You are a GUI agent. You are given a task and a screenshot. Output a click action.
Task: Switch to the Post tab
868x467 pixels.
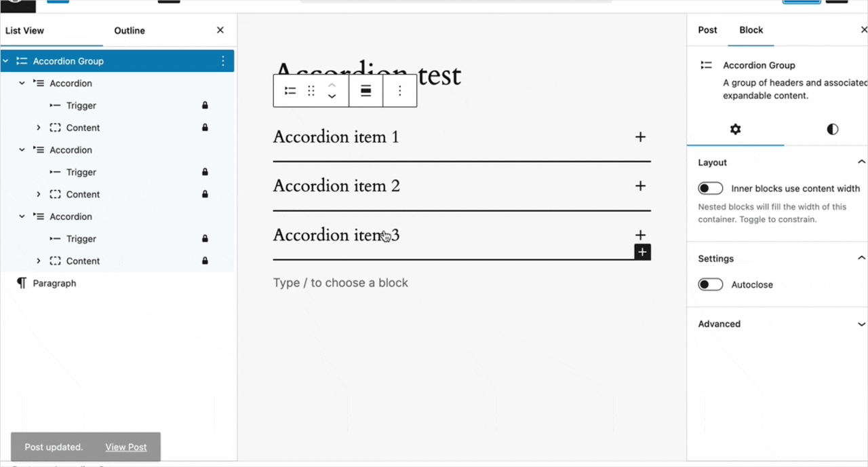[707, 30]
